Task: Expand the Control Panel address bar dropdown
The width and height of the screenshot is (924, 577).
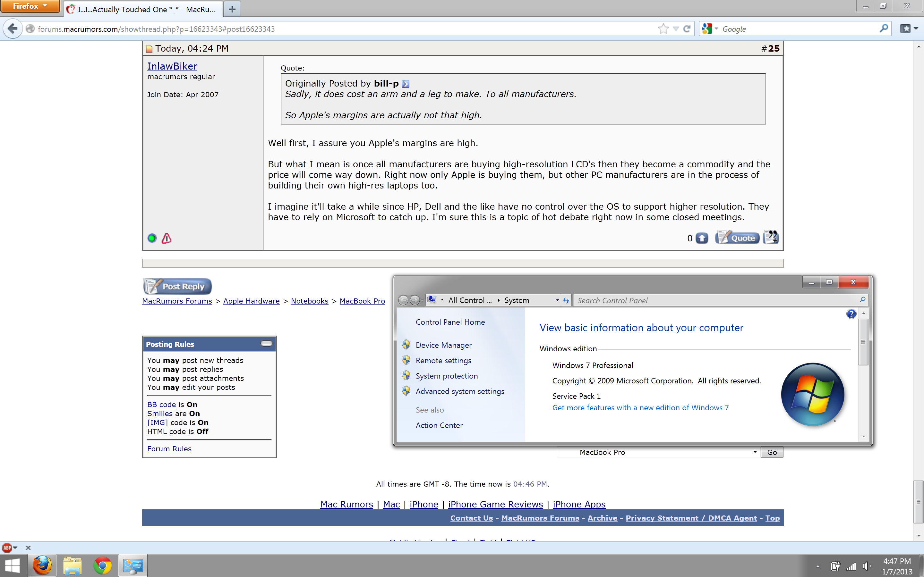Action: [557, 301]
